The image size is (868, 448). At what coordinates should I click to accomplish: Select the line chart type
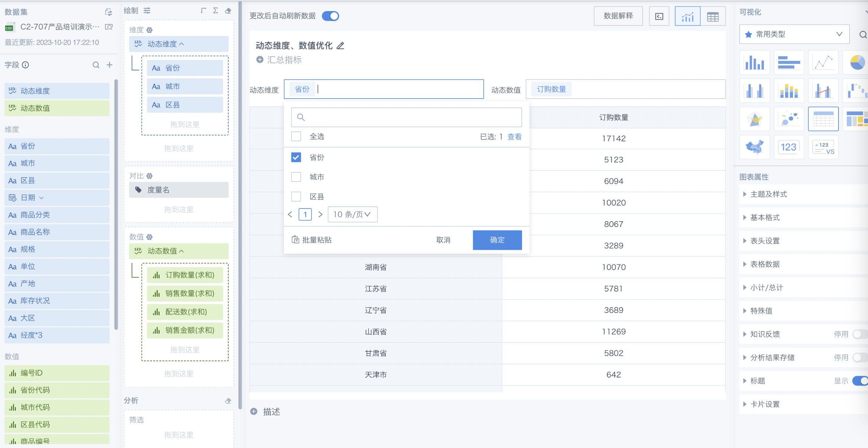click(x=823, y=62)
